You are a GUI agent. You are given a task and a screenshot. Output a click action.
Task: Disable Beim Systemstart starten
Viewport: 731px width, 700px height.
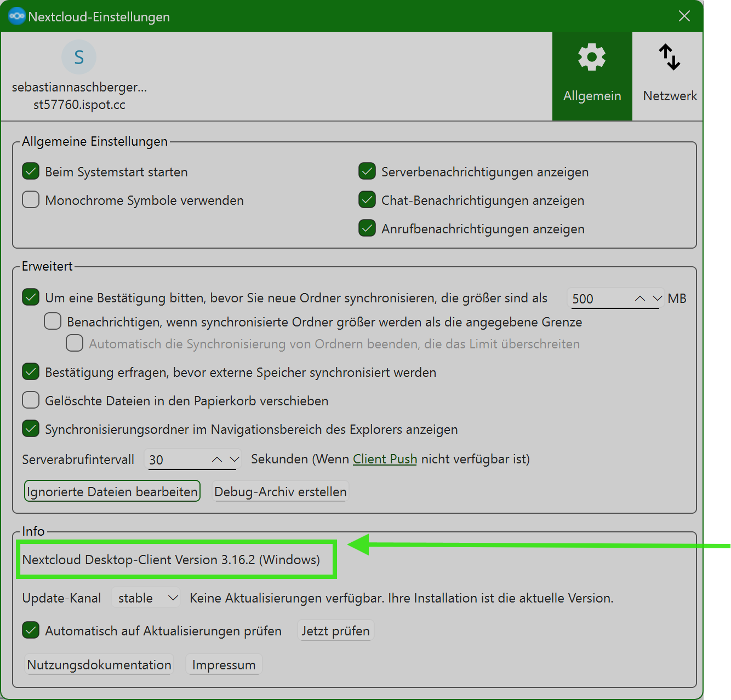coord(31,171)
